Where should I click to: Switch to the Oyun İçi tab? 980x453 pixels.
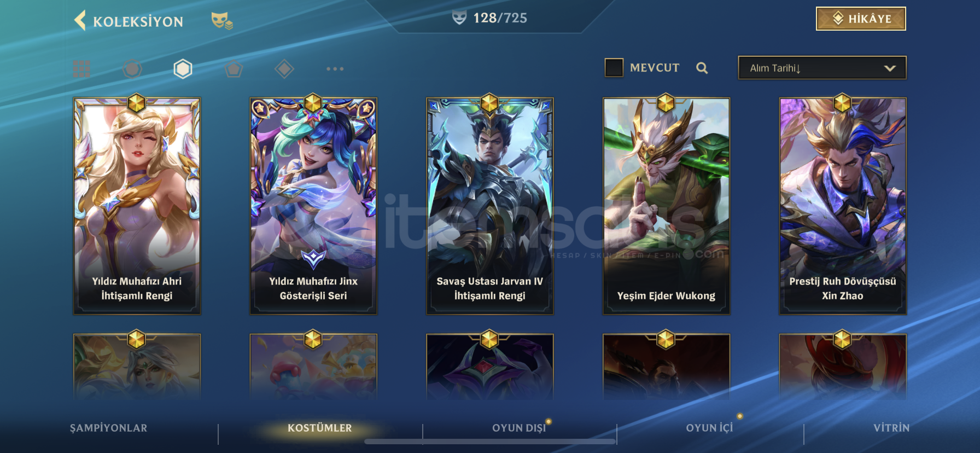coord(709,428)
